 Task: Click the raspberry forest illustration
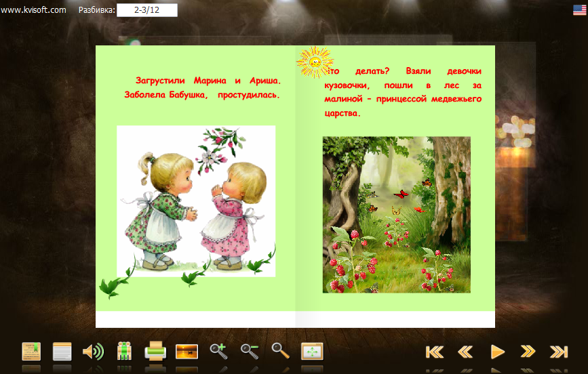pos(396,215)
